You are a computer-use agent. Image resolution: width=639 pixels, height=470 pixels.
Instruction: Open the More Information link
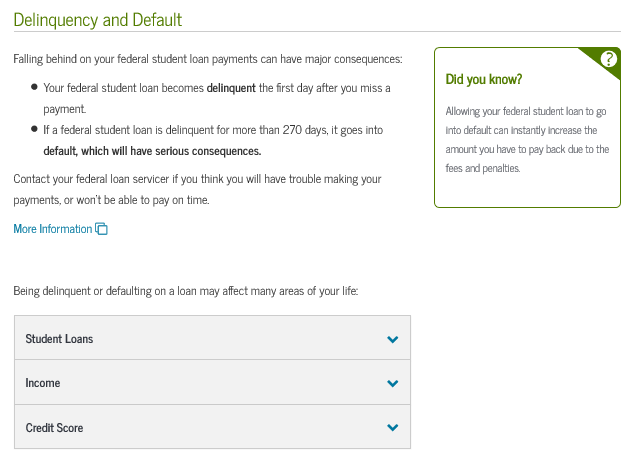click(52, 229)
